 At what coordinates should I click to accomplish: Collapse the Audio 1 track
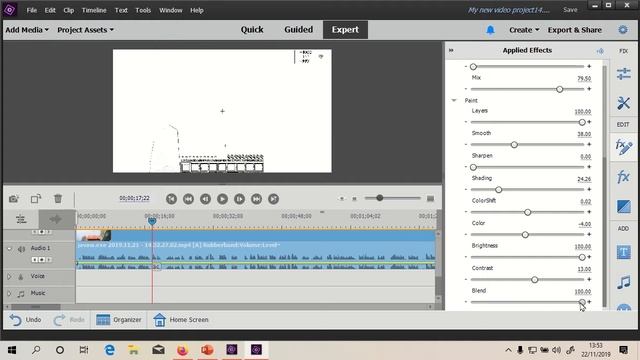[9, 248]
